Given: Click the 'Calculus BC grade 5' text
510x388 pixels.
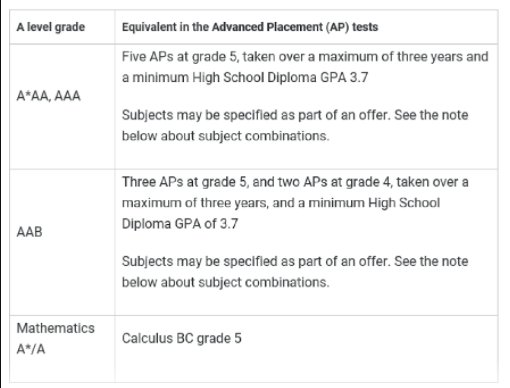Looking at the screenshot, I should [182, 338].
